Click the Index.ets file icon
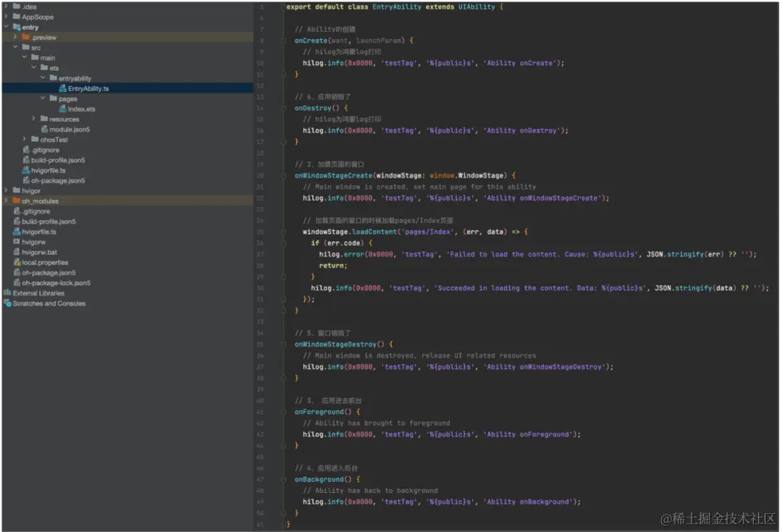This screenshot has width=782, height=532. tap(63, 109)
